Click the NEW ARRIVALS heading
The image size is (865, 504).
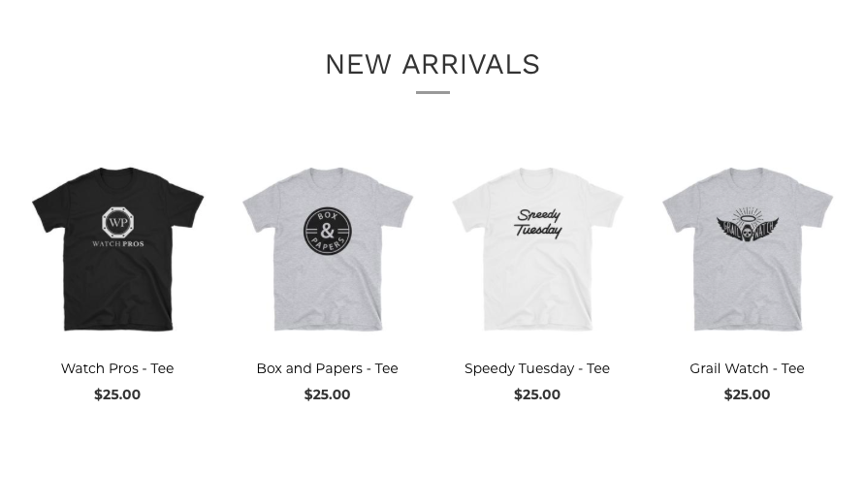point(432,65)
